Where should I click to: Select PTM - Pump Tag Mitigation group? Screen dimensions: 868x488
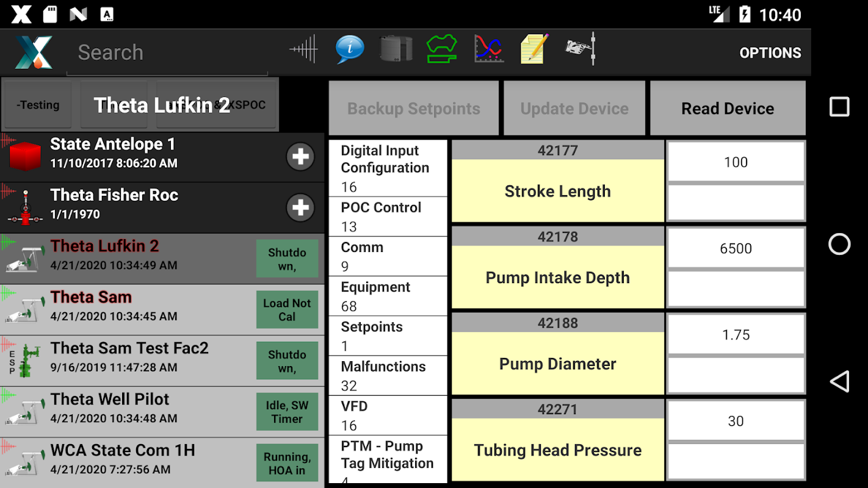click(388, 459)
